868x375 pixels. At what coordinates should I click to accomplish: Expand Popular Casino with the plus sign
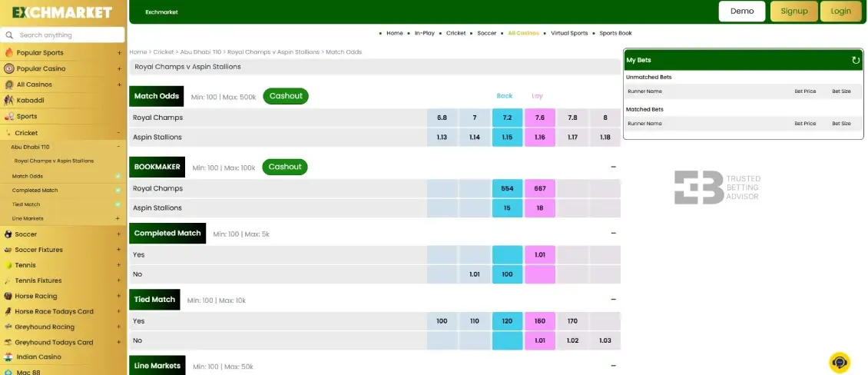pos(119,68)
